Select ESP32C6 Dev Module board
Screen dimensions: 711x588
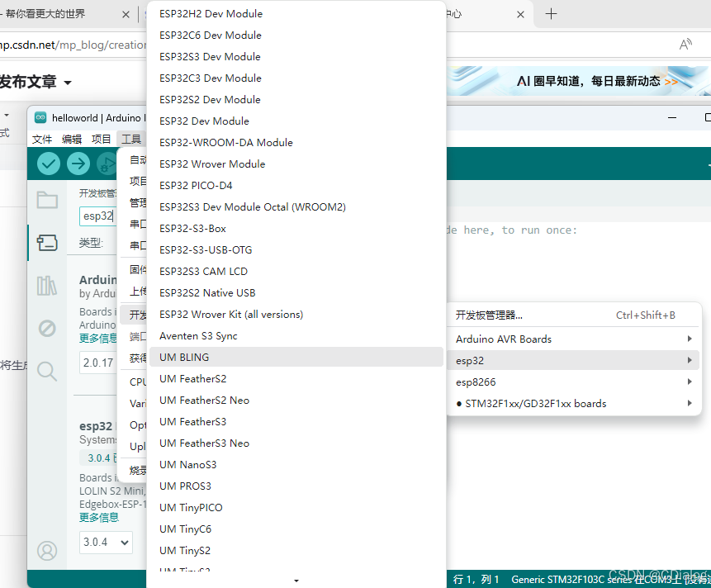296,35
